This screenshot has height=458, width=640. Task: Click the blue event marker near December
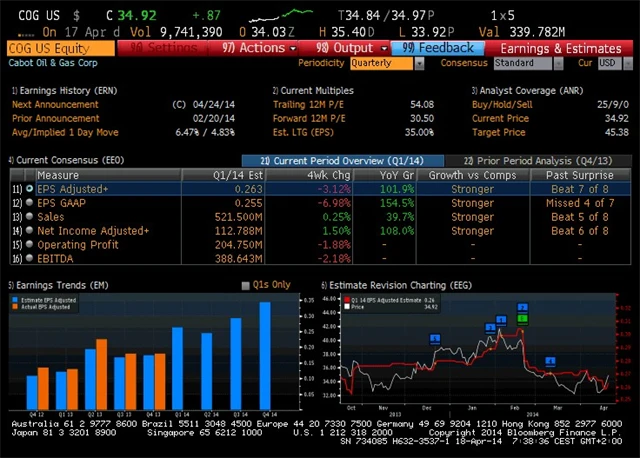(435, 338)
